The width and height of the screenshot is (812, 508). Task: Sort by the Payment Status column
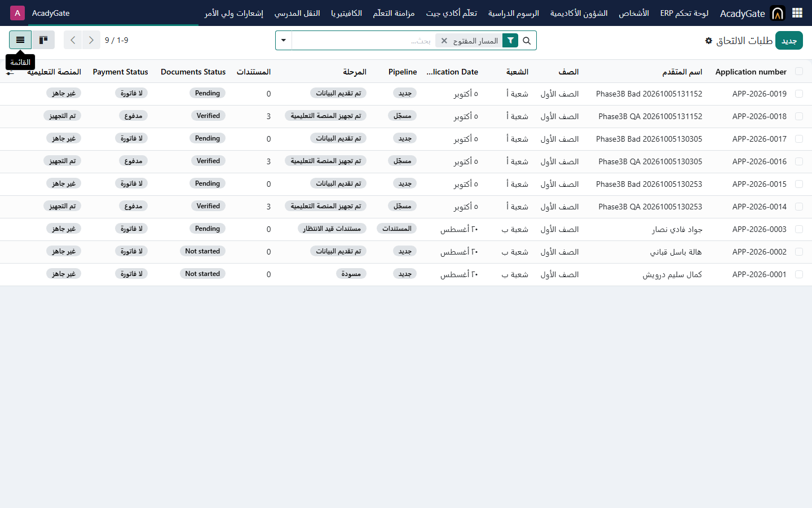pyautogui.click(x=121, y=72)
